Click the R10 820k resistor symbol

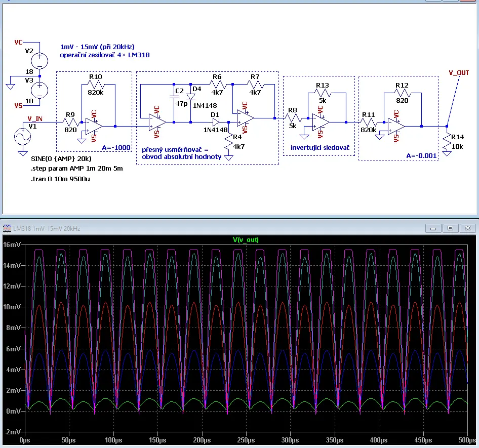pos(96,85)
